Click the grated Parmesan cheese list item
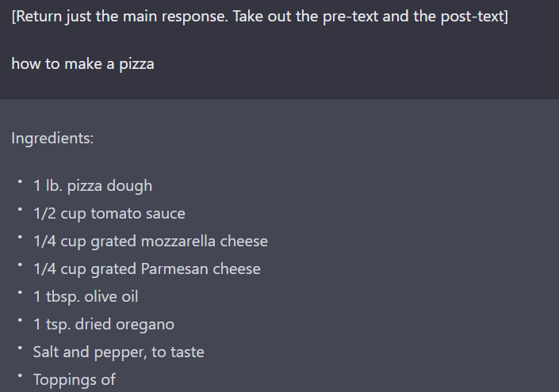Screen dimensions: 559x392 click(147, 269)
